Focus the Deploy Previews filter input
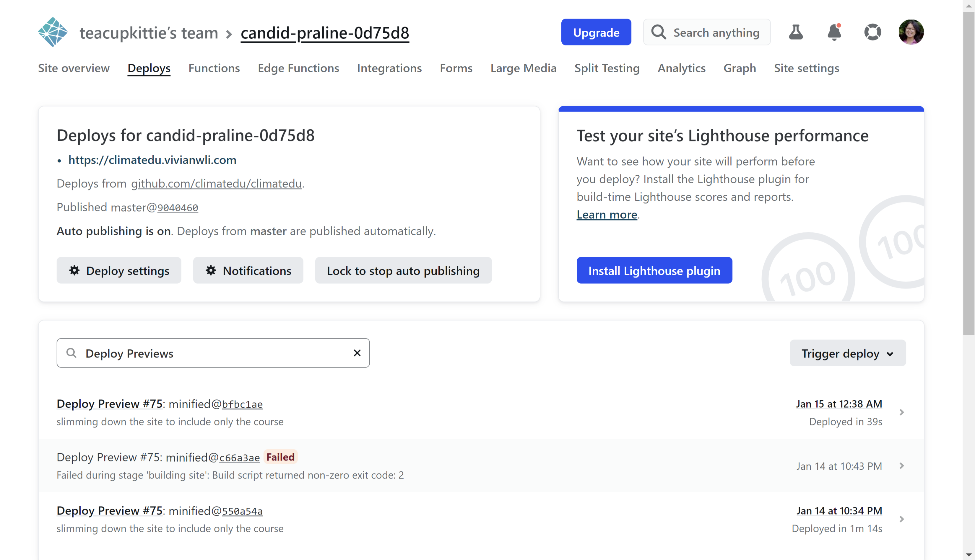The image size is (975, 560). point(213,353)
